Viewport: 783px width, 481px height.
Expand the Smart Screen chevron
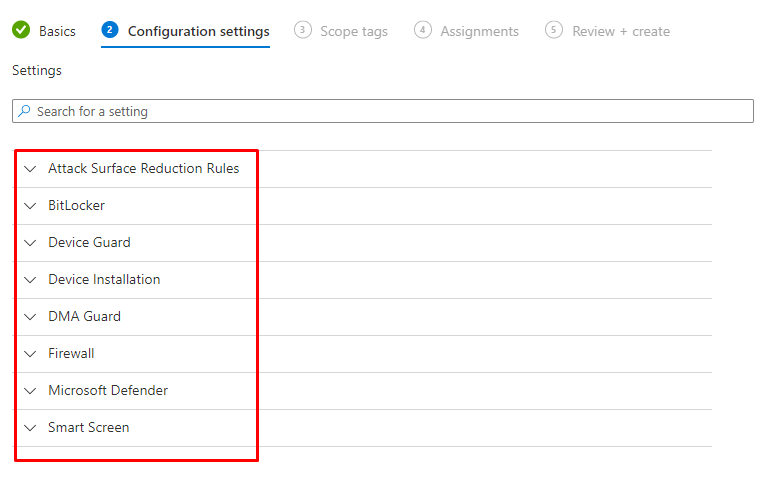pos(30,428)
